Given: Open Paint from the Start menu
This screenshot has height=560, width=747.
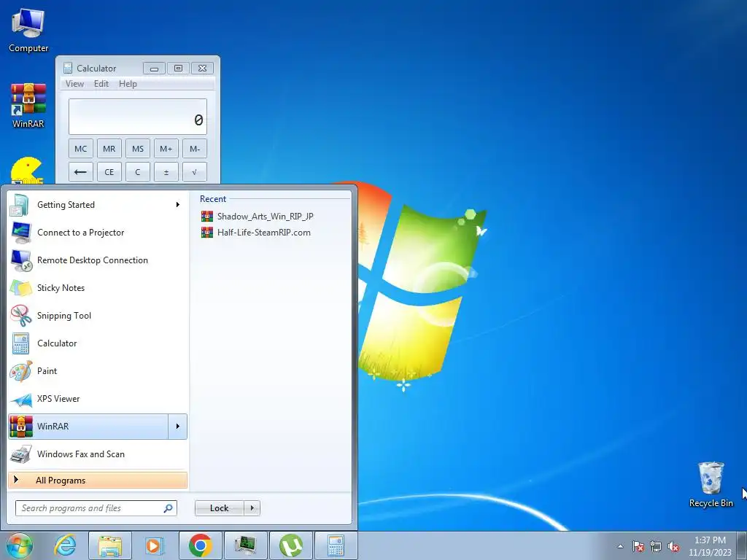Looking at the screenshot, I should point(97,371).
